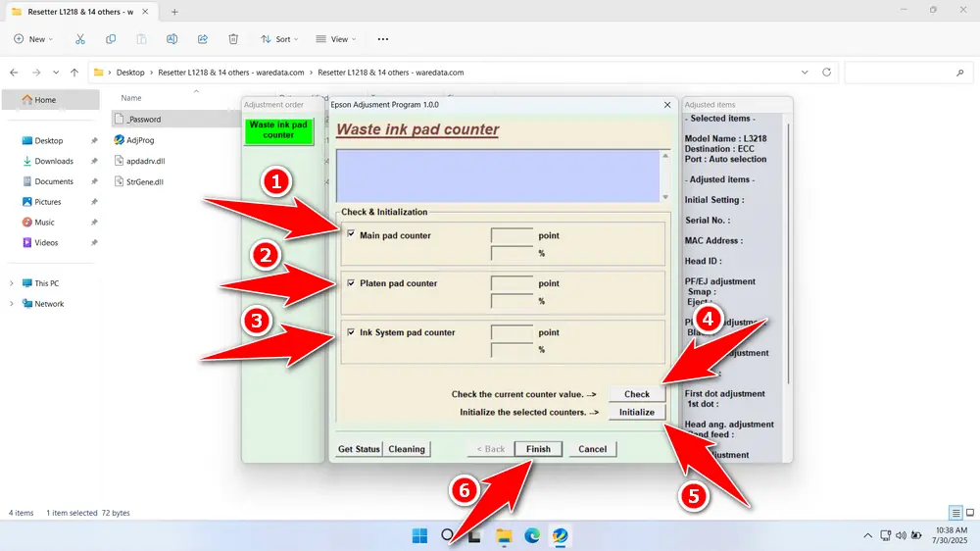Open Music in the sidebar
The image size is (980, 551).
[x=44, y=222]
